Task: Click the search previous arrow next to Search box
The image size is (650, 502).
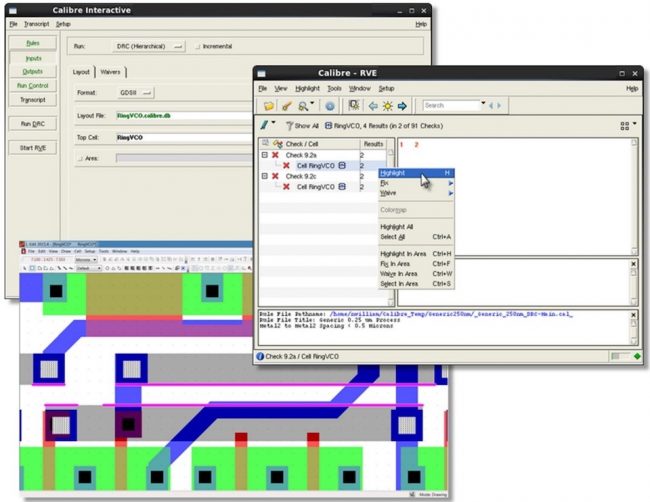Action: (491, 106)
